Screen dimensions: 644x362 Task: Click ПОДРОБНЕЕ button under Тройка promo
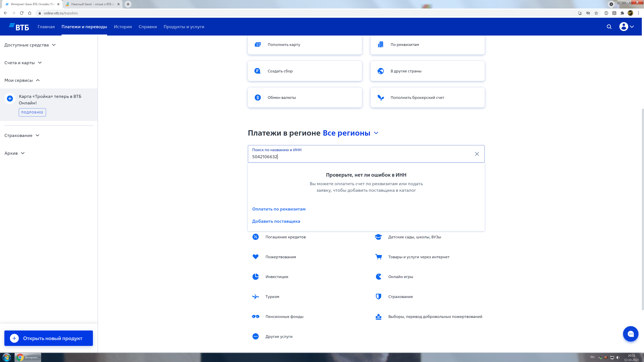click(x=32, y=112)
